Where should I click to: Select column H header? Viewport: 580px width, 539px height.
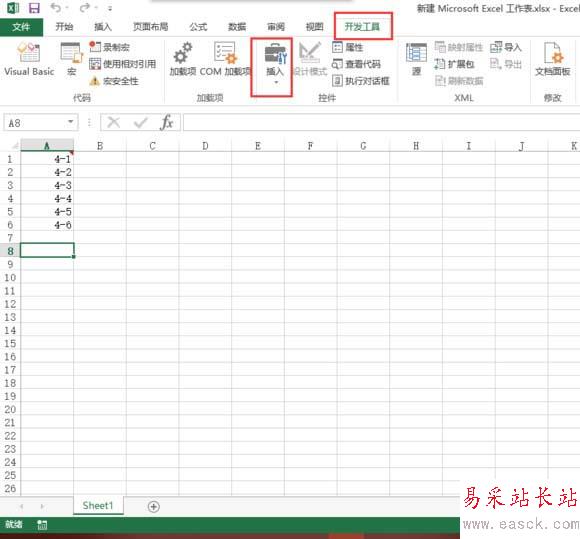416,146
